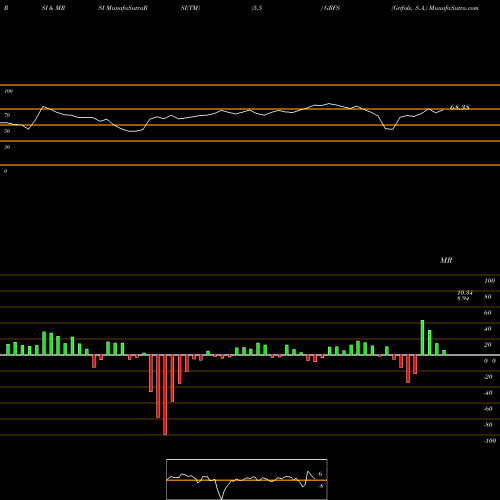Click the GRFS ticker symbol in header

332,8
